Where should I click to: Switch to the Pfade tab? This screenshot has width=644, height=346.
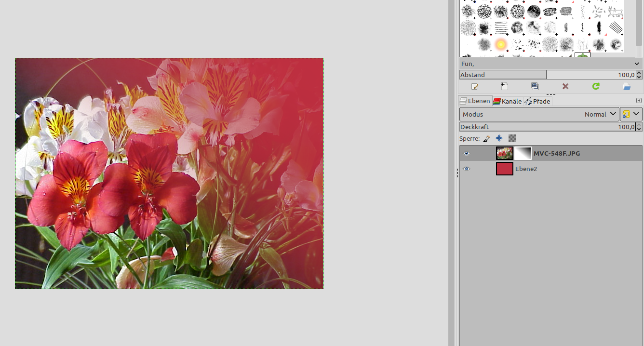[x=537, y=101]
